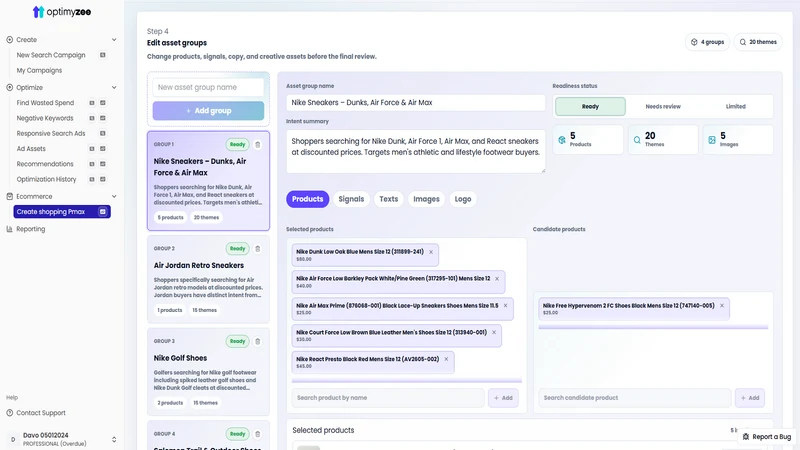Collapse the Create sidebar section
The image size is (800, 450).
[x=114, y=40]
